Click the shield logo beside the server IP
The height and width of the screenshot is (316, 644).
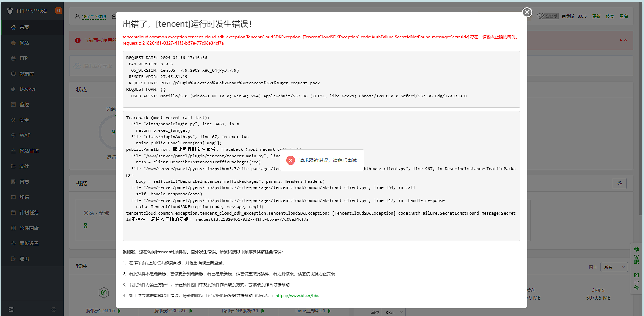[10, 11]
